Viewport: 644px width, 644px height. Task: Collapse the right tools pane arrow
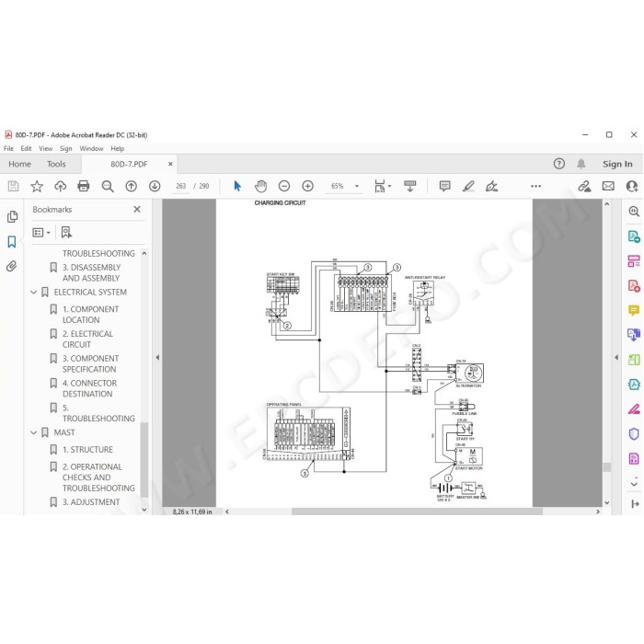click(x=616, y=357)
